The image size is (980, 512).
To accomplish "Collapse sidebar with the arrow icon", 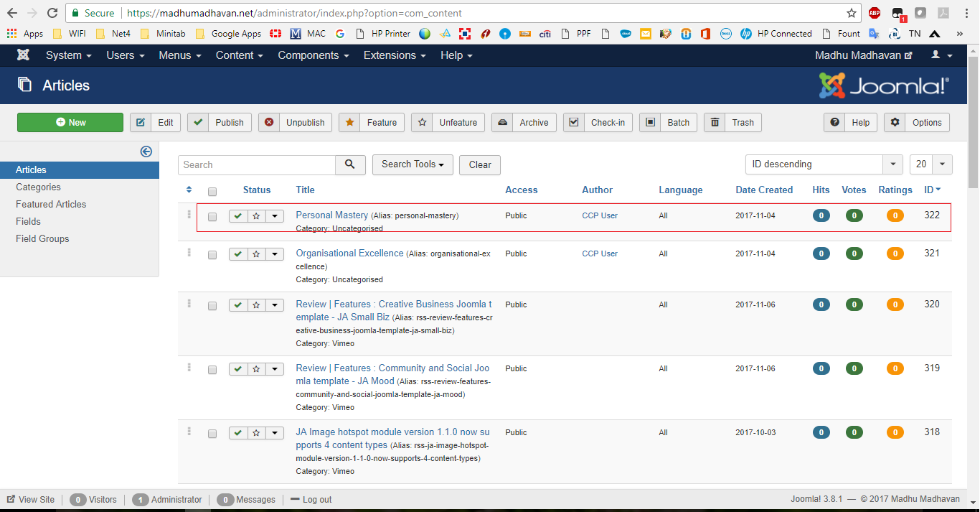I will click(146, 151).
